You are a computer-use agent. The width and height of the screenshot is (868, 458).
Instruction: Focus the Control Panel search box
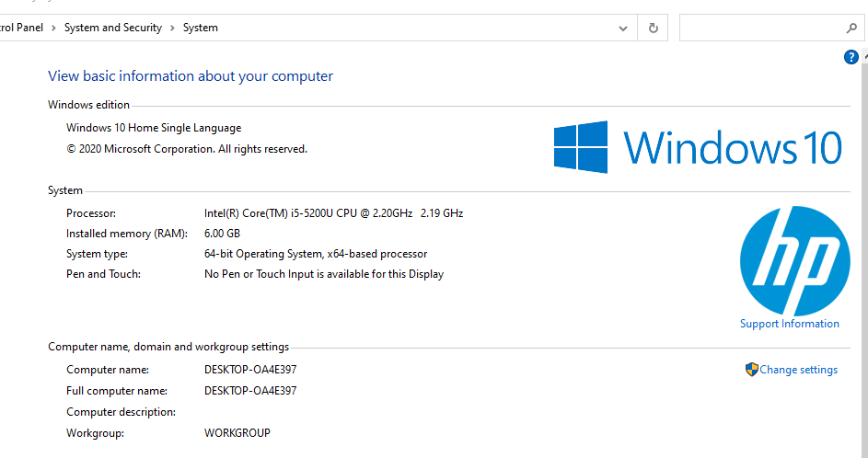pos(759,28)
